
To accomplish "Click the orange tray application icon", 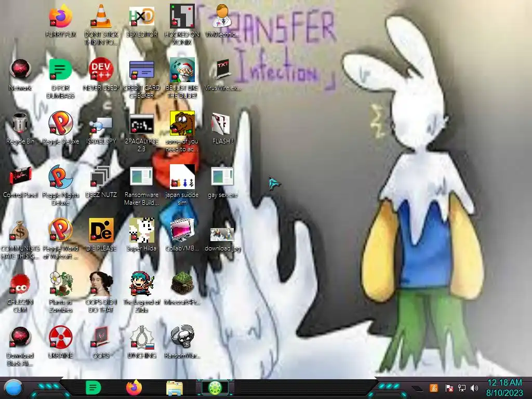I will [434, 388].
